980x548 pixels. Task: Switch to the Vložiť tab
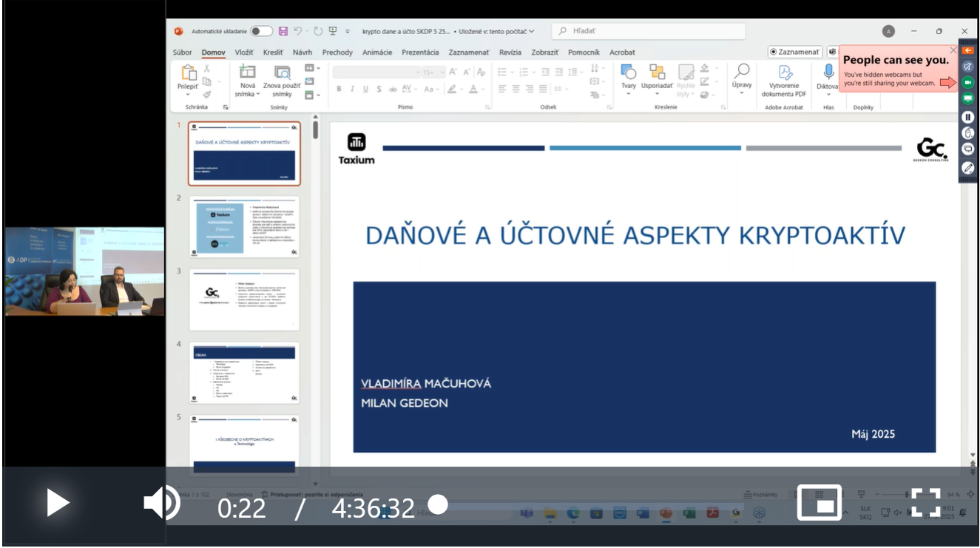click(244, 52)
